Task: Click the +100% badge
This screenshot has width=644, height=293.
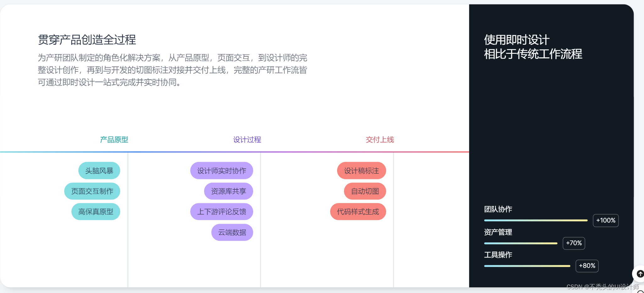Action: tap(606, 220)
